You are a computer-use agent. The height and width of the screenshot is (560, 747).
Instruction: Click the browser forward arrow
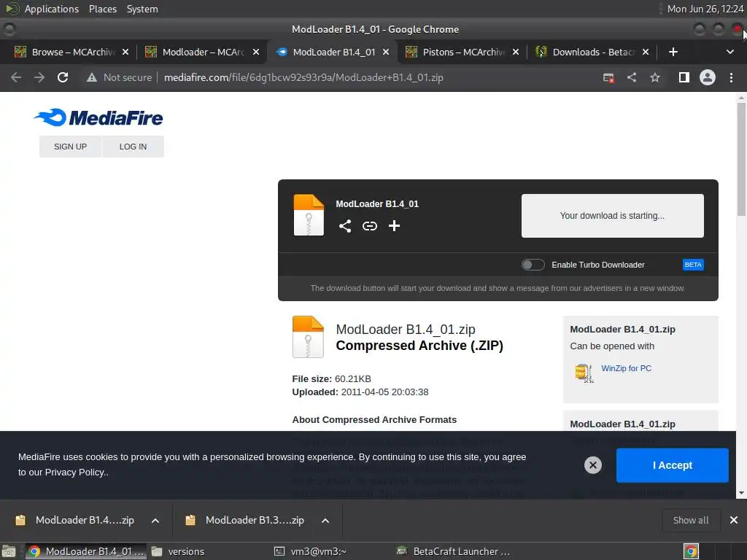tap(39, 77)
